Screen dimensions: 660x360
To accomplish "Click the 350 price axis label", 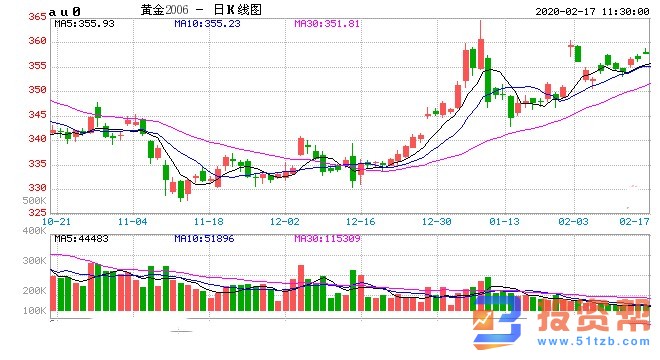I will 37,90.
